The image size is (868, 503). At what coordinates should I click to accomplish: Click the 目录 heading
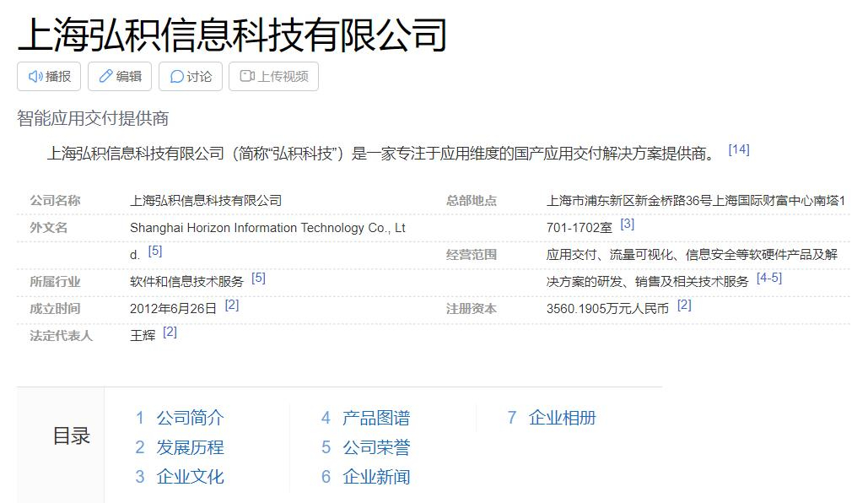(x=72, y=436)
